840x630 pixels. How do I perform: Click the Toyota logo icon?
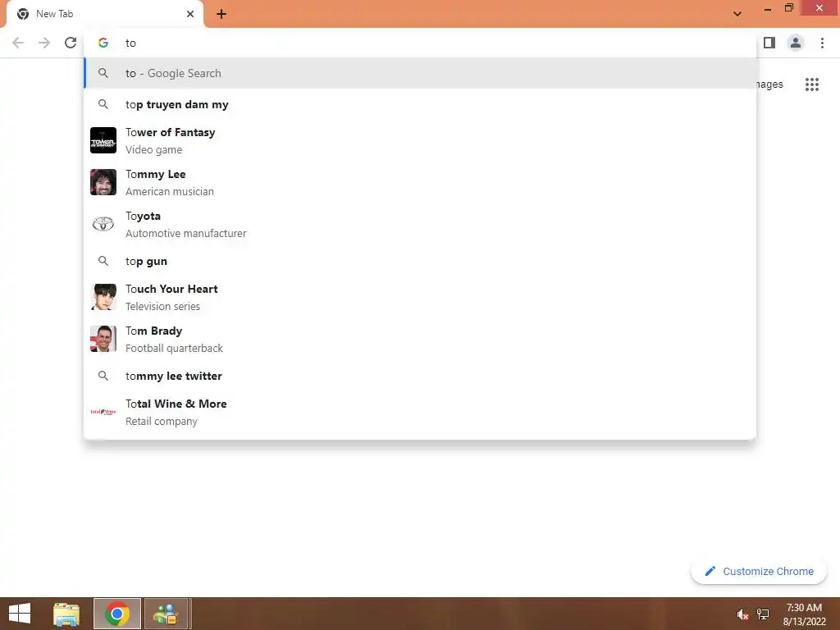click(103, 224)
